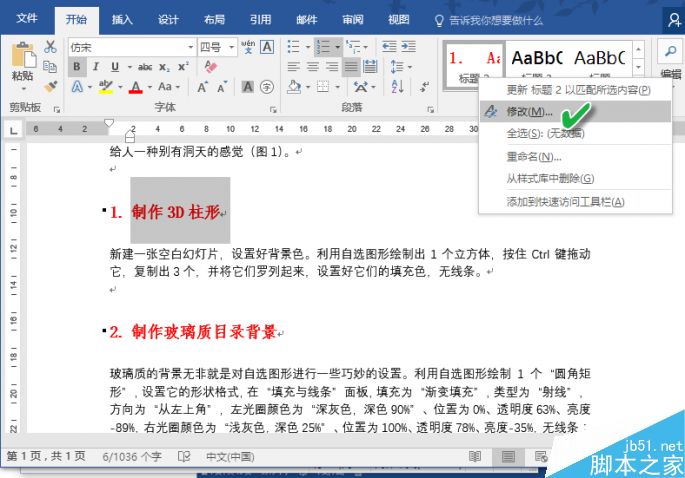Click the word count 6/1036 个字
The image size is (685, 478).
[132, 457]
